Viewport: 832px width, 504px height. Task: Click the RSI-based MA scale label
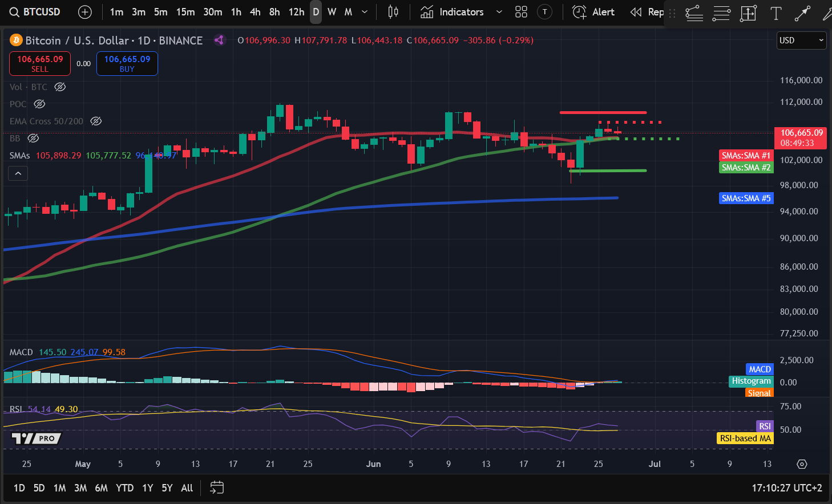(x=745, y=438)
